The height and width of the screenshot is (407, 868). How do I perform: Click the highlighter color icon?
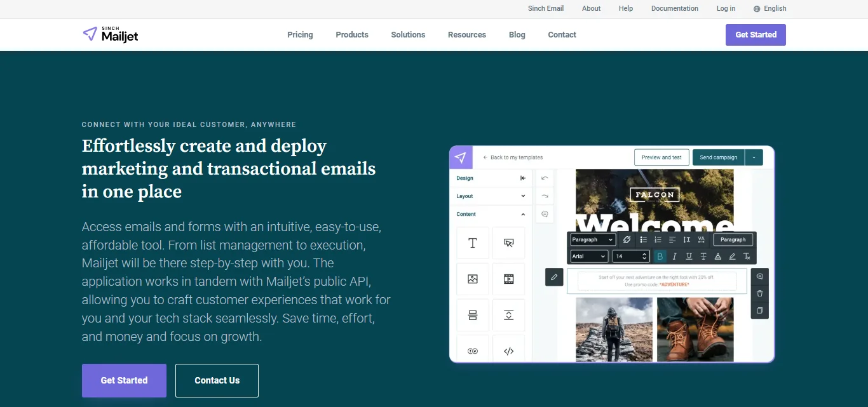point(732,257)
